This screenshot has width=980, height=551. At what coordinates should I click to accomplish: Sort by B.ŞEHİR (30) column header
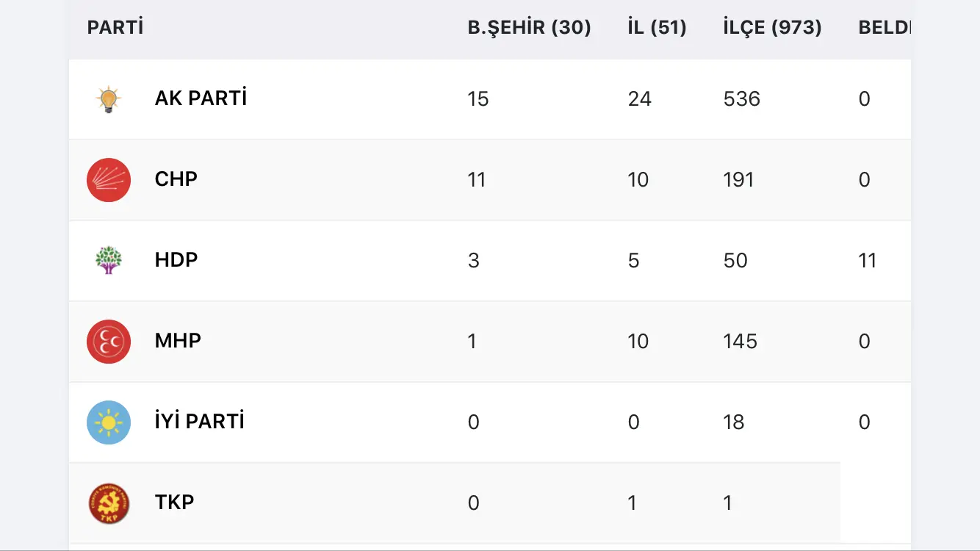(530, 28)
